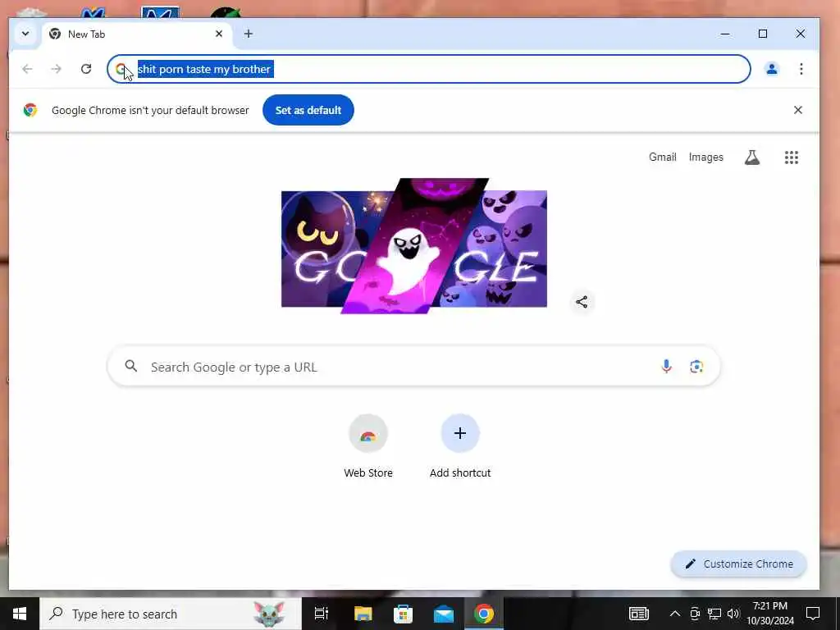
Task: Dismiss the default browser notification bar
Action: click(797, 110)
